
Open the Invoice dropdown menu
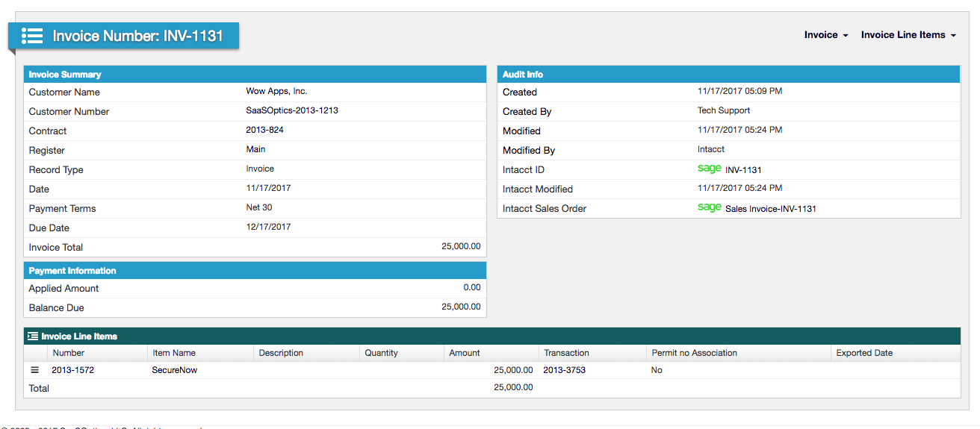826,35
